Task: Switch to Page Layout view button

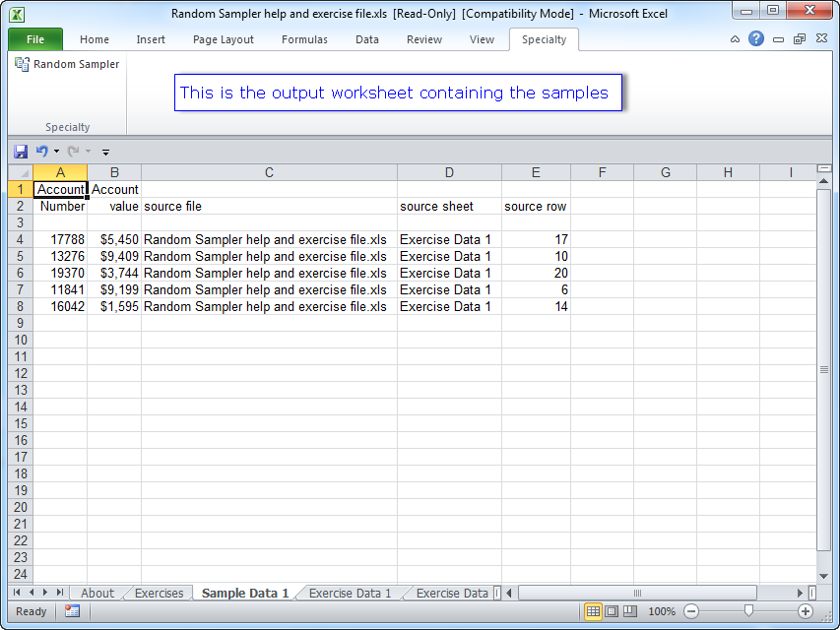Action: coord(612,611)
